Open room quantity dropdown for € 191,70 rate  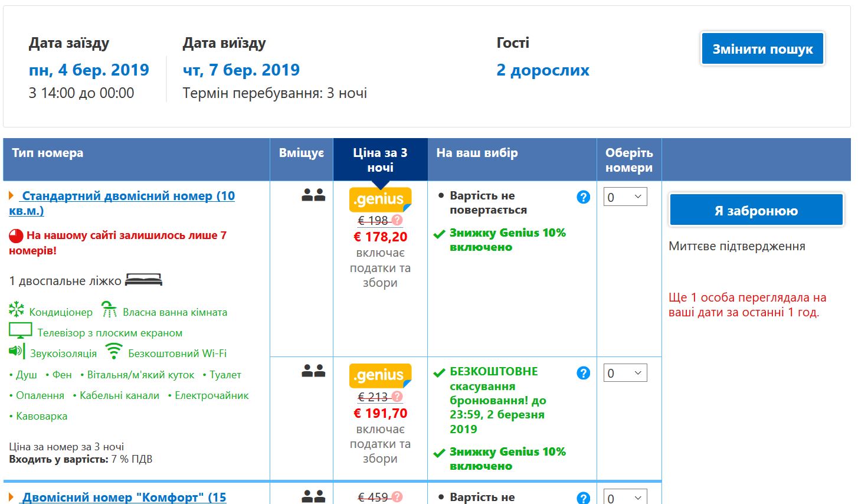tap(625, 373)
